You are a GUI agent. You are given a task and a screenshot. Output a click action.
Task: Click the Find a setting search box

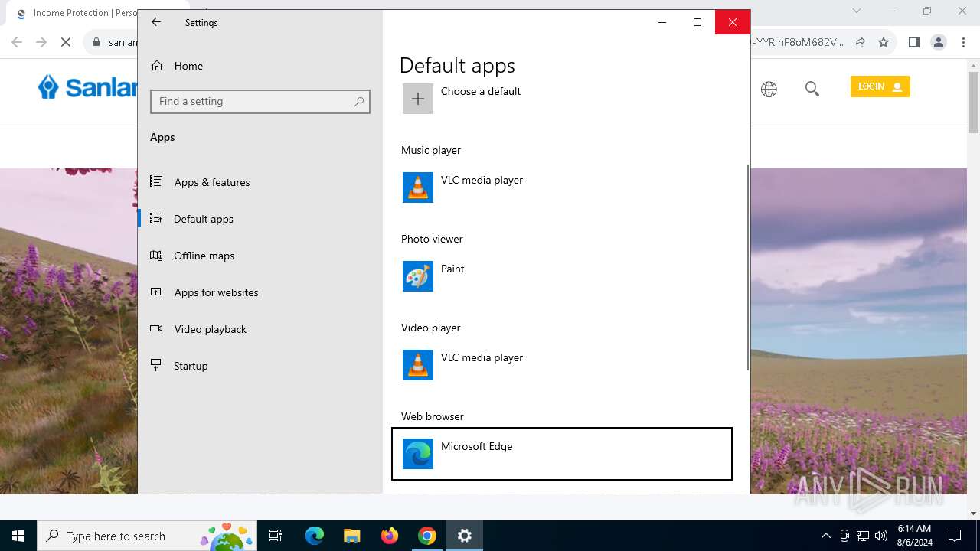[260, 101]
